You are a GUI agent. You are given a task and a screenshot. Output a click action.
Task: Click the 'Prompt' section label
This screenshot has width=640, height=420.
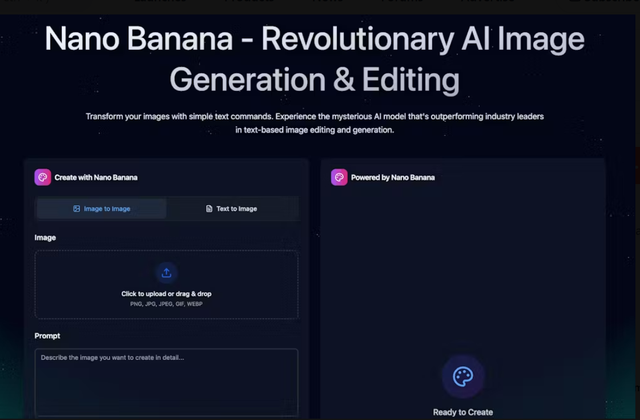(47, 336)
